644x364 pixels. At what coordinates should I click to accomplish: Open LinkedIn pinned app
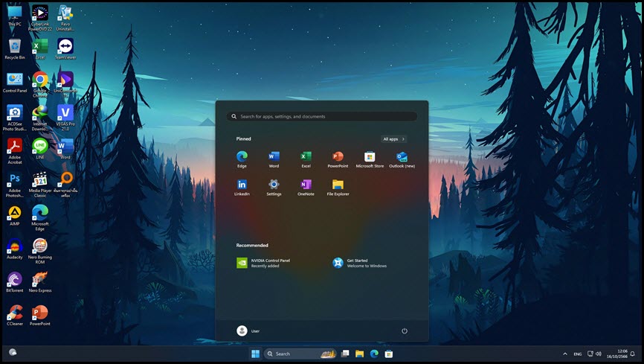(x=242, y=188)
